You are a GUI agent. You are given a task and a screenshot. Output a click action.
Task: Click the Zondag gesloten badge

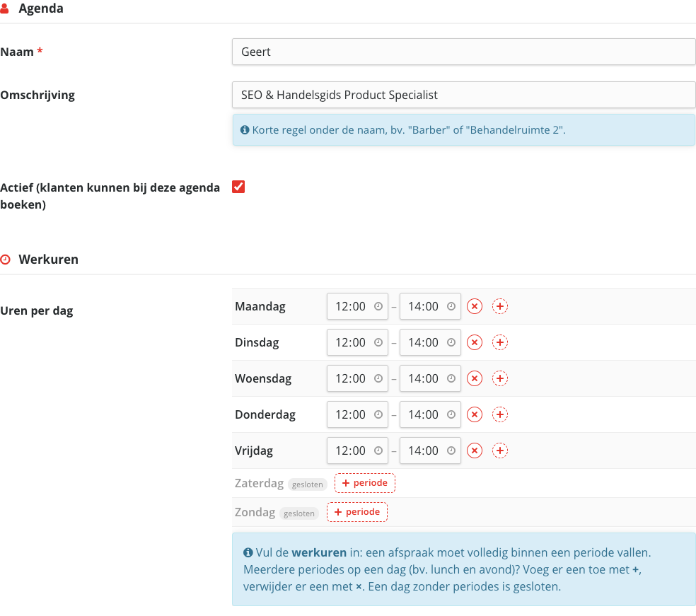[299, 513]
